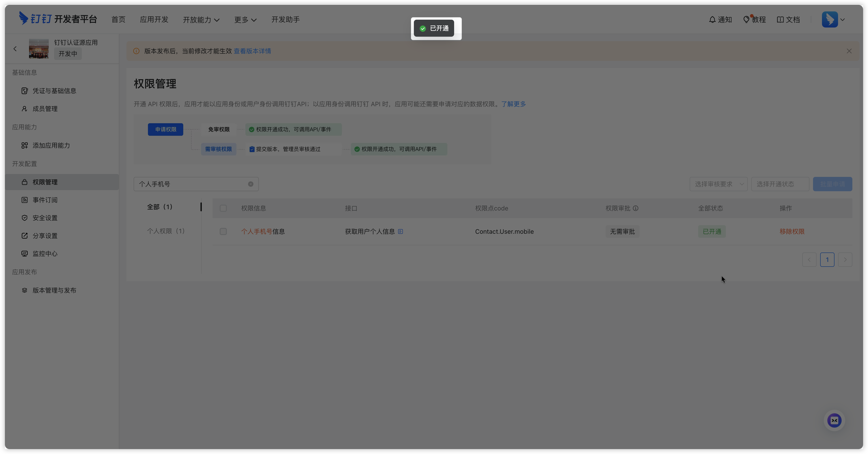Screen dimensions: 868x454
Task: Switch to 个人权限 (1) tab
Action: pyautogui.click(x=166, y=231)
